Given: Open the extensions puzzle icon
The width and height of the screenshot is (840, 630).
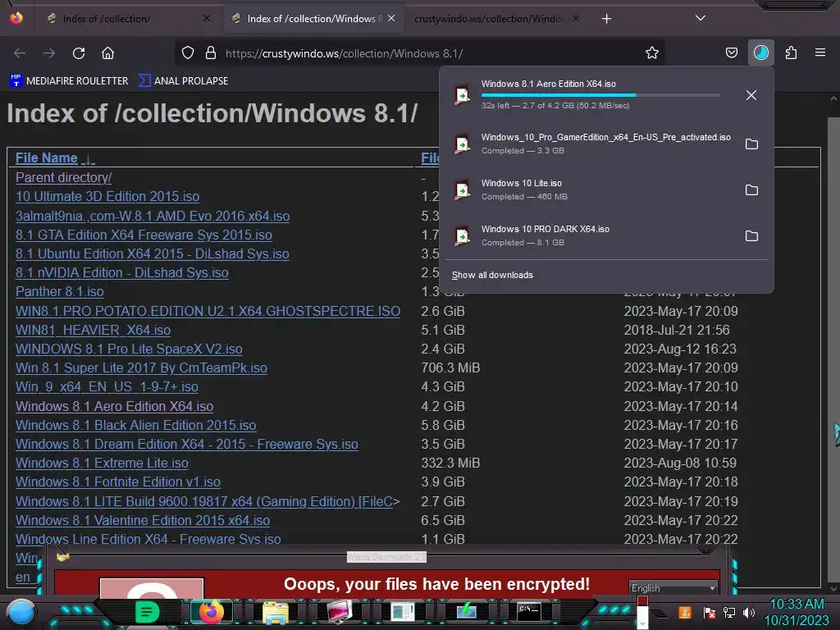Looking at the screenshot, I should tap(791, 53).
